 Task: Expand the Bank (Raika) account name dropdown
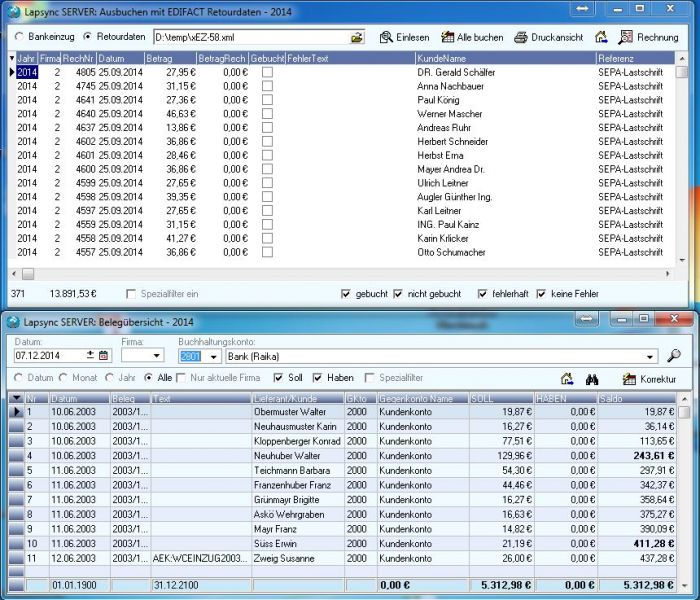(x=651, y=355)
